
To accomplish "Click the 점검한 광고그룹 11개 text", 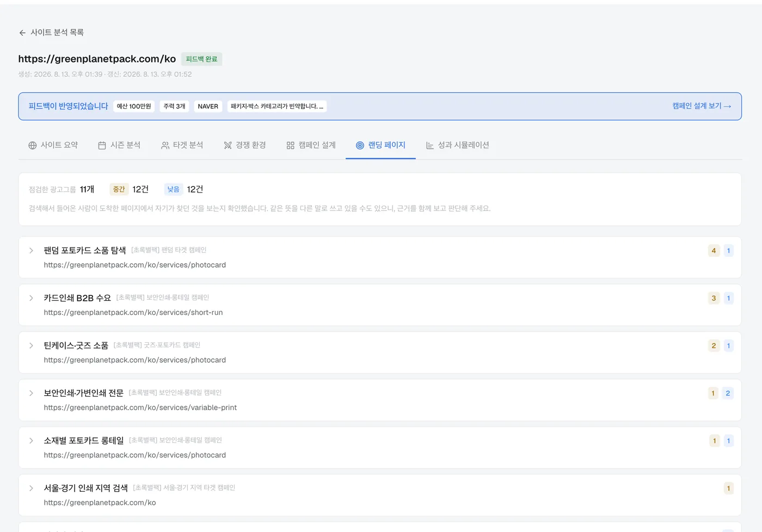I will tap(62, 189).
